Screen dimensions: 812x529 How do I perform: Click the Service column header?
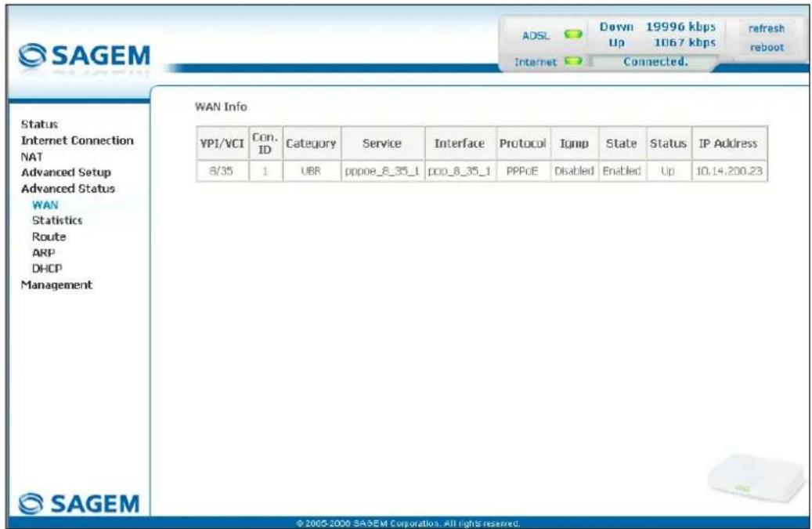pyautogui.click(x=382, y=143)
